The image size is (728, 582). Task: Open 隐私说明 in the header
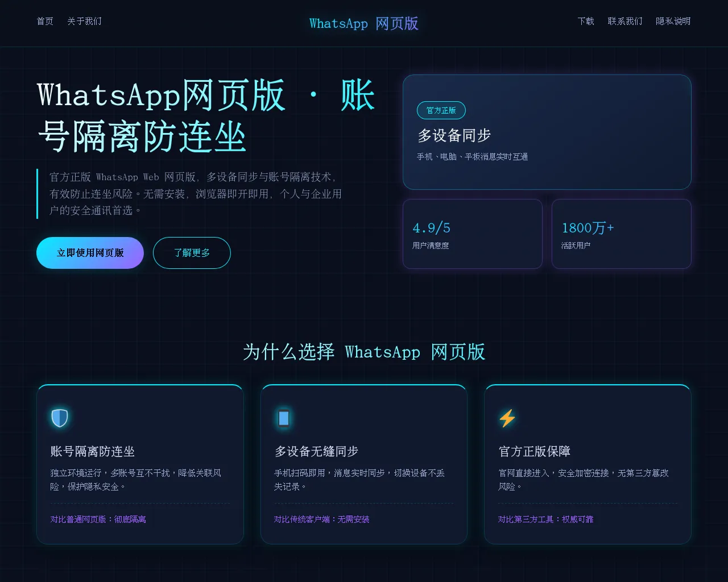pos(673,21)
